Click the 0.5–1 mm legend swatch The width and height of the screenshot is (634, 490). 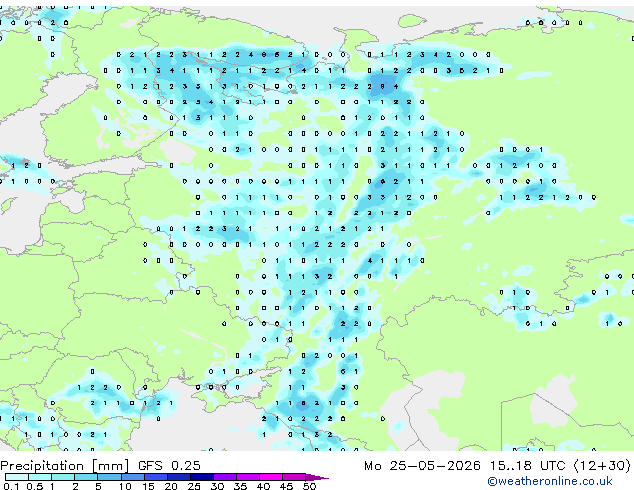click(40, 477)
